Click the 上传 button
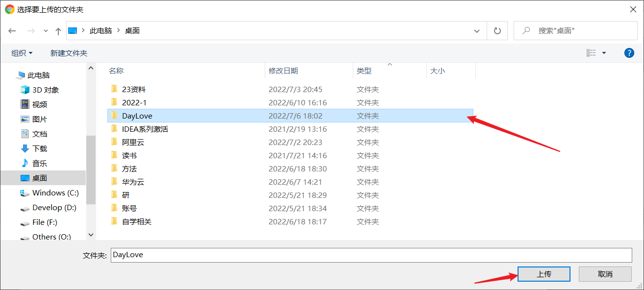644x290 pixels. pyautogui.click(x=544, y=274)
